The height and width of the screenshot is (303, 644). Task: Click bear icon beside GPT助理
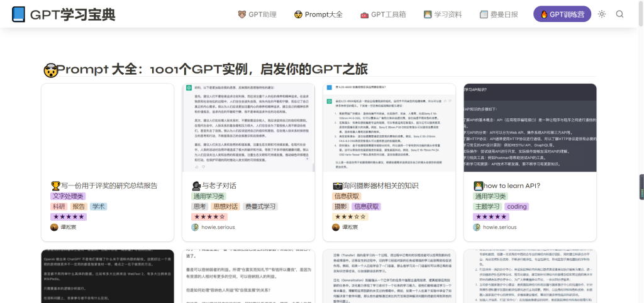[x=242, y=14]
